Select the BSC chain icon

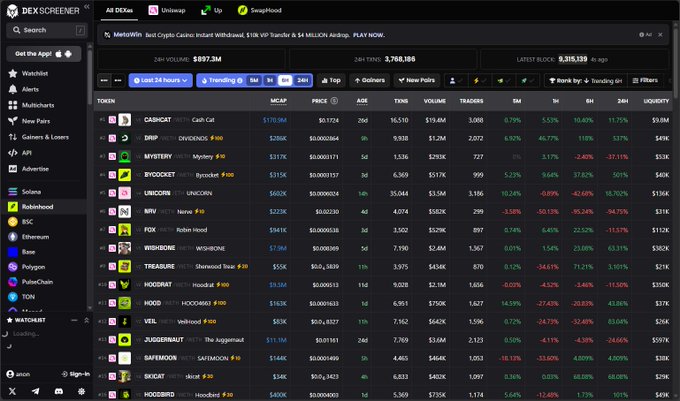[x=13, y=222]
